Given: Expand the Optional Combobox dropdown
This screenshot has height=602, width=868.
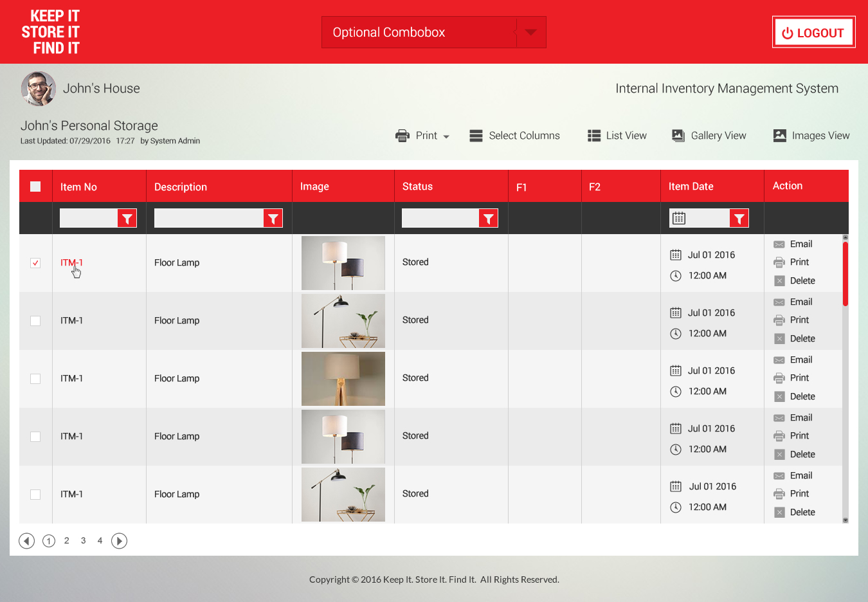Looking at the screenshot, I should click(x=530, y=32).
